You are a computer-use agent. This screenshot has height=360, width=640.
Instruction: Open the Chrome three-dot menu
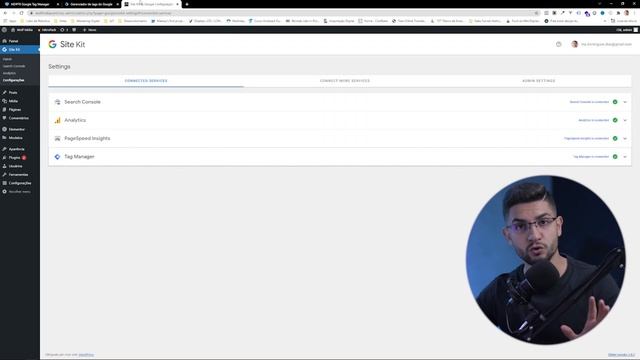click(635, 13)
